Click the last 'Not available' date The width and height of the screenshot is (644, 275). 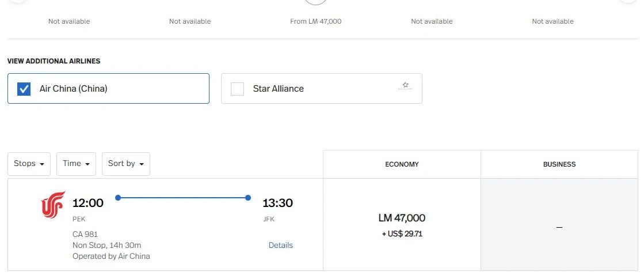[552, 21]
